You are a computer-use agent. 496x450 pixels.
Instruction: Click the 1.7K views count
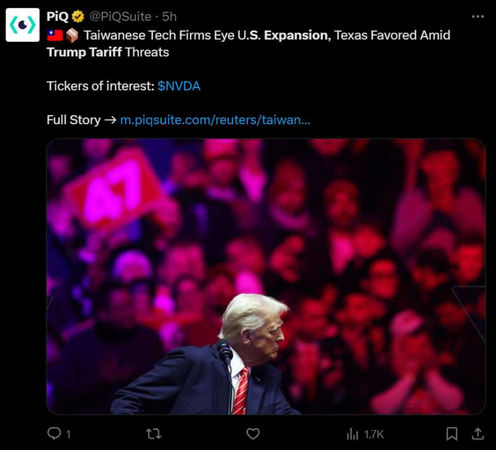pos(374,434)
